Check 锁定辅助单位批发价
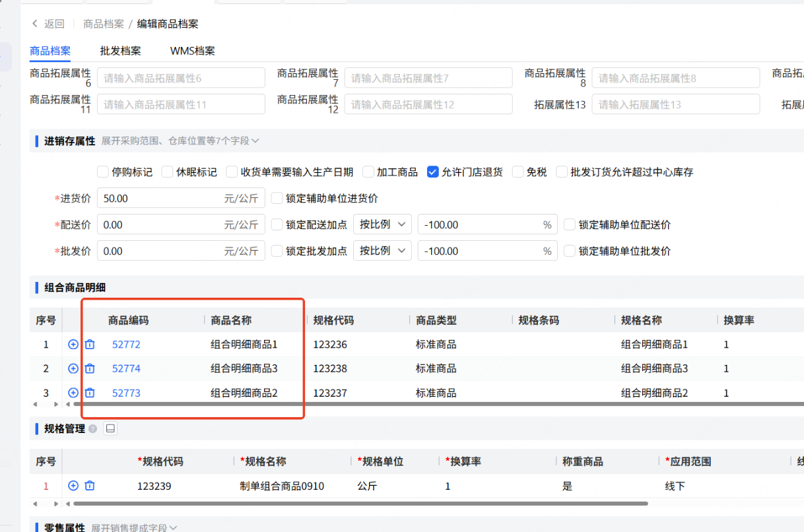The width and height of the screenshot is (804, 532). coord(570,251)
